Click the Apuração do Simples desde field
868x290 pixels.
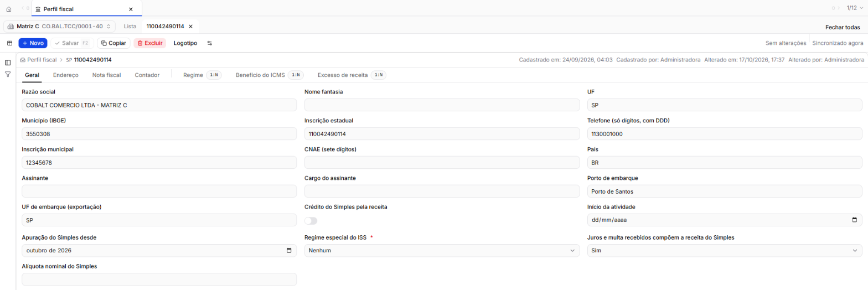click(159, 251)
